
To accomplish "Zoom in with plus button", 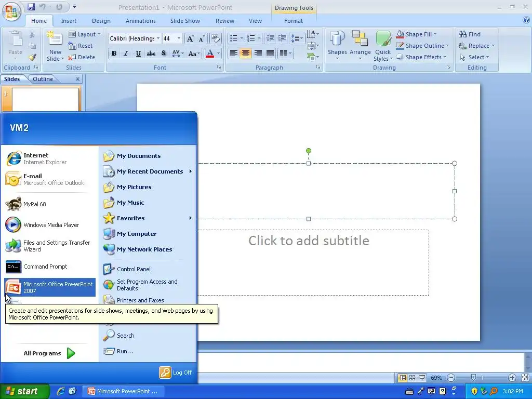I will (512, 378).
